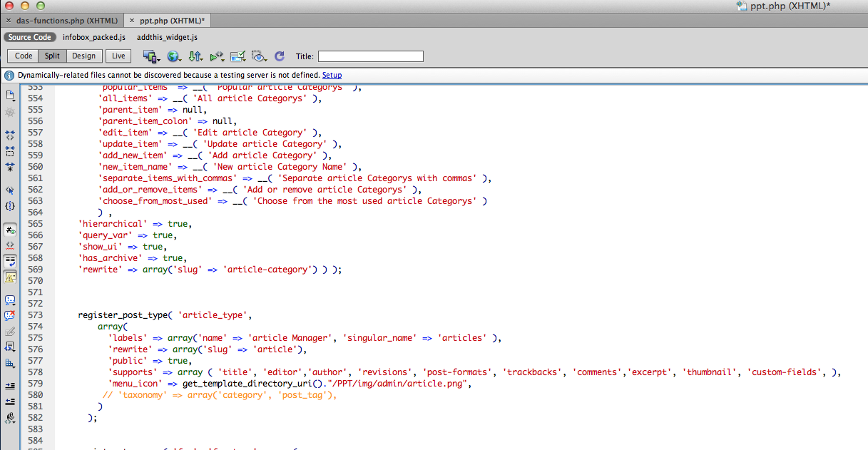Viewport: 868px width, 450px height.
Task: Click the info icon in the notification bar
Action: pyautogui.click(x=9, y=75)
